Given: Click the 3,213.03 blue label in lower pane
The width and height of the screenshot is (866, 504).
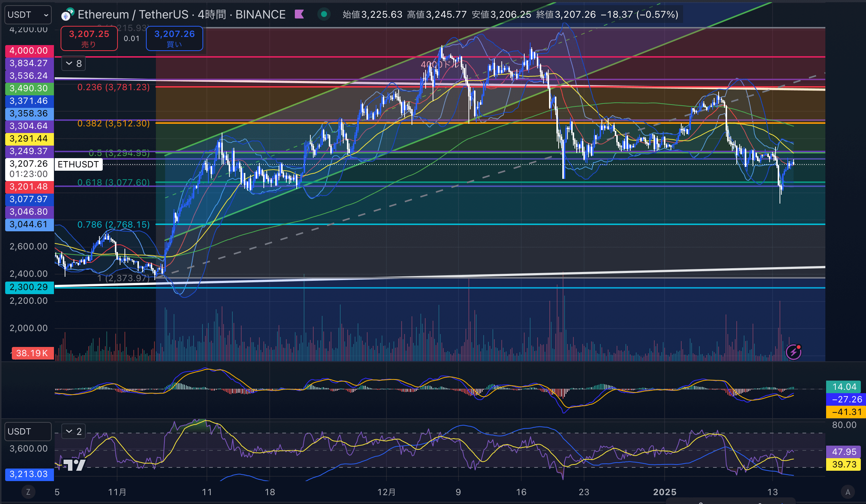Looking at the screenshot, I should click(x=29, y=474).
